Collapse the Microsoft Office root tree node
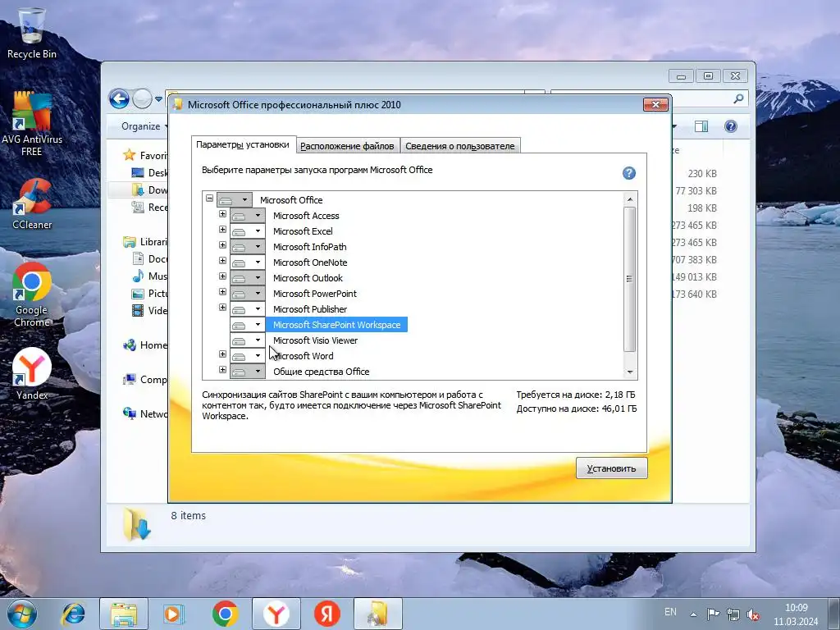The image size is (840, 630). [209, 199]
